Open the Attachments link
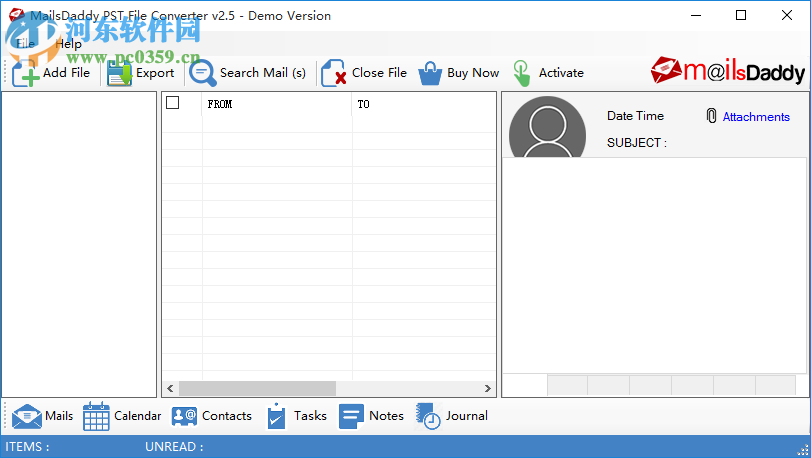 click(756, 117)
